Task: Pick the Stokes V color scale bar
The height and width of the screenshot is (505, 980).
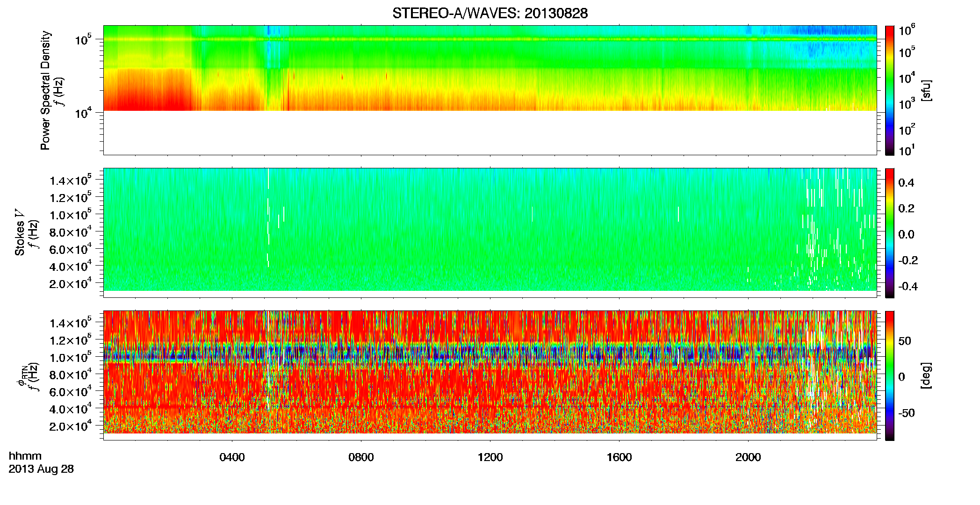Action: point(890,233)
